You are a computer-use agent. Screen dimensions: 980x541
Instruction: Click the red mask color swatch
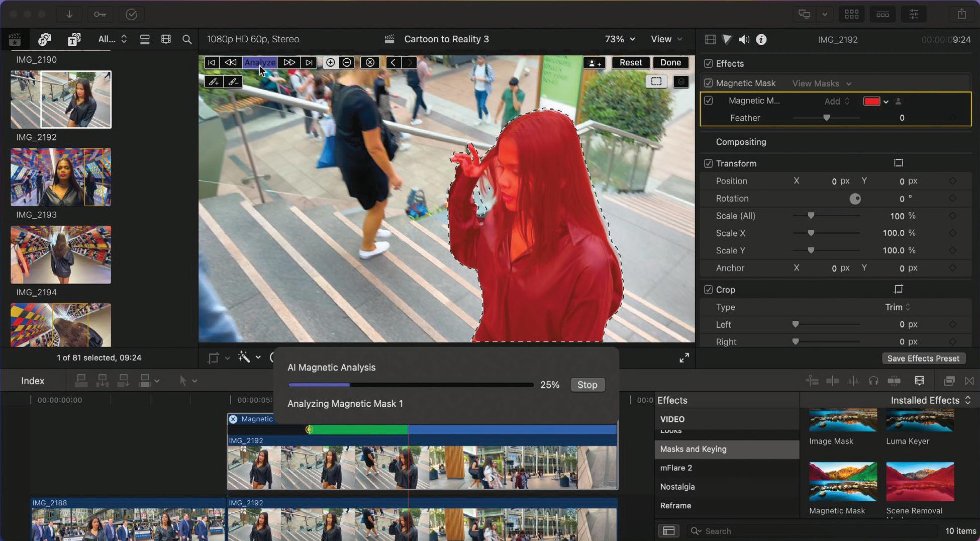[x=871, y=101]
